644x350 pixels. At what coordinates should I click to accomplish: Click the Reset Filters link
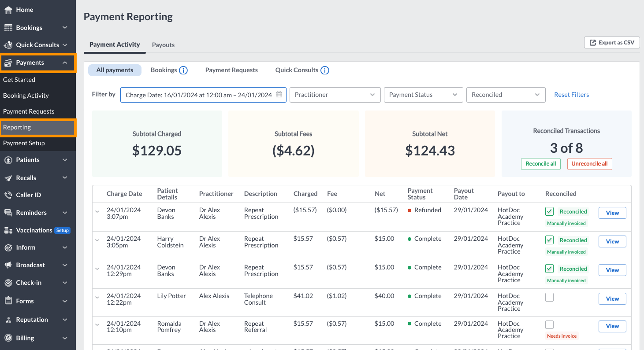tap(571, 95)
